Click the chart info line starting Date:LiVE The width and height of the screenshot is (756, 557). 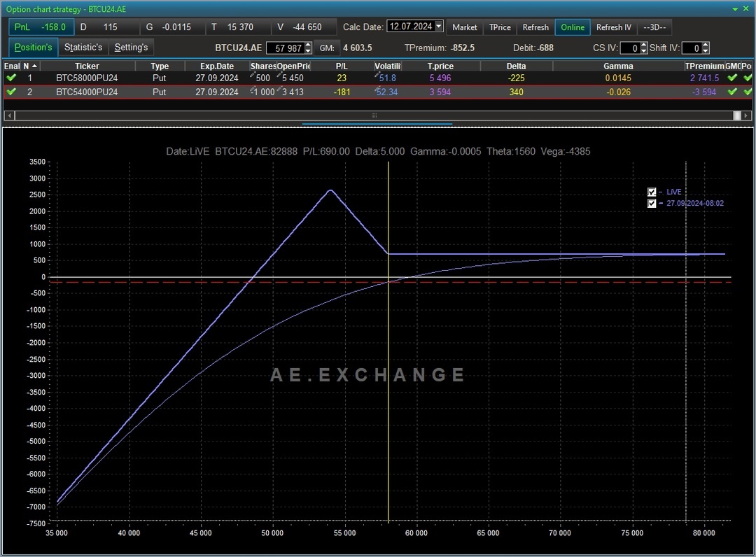378,151
